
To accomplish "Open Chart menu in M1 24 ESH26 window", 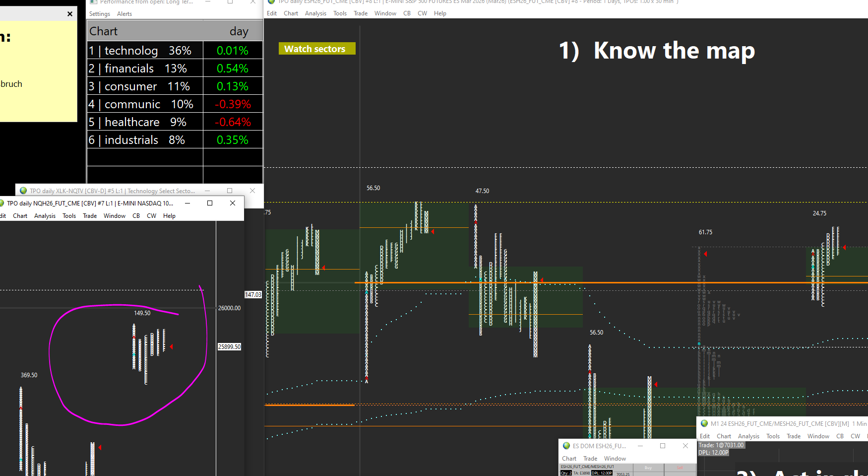I will tap(724, 436).
